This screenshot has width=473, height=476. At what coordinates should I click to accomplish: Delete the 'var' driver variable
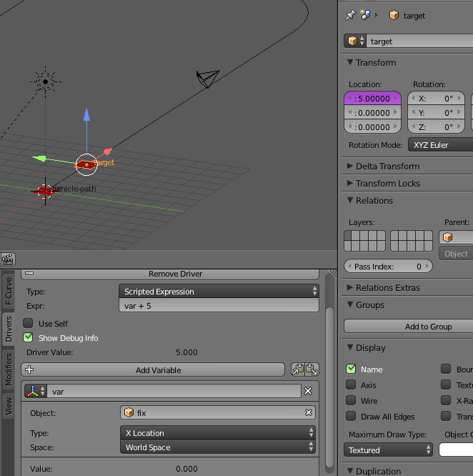tap(308, 391)
